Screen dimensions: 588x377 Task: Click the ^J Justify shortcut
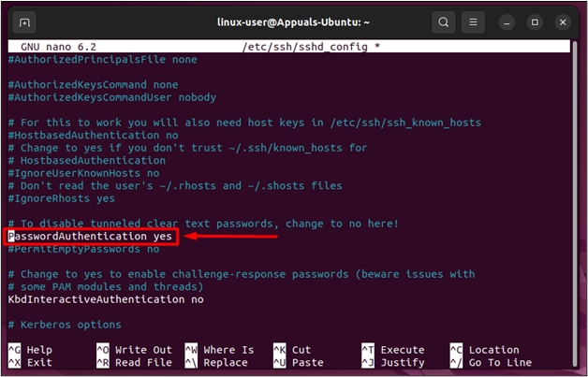[x=393, y=362]
